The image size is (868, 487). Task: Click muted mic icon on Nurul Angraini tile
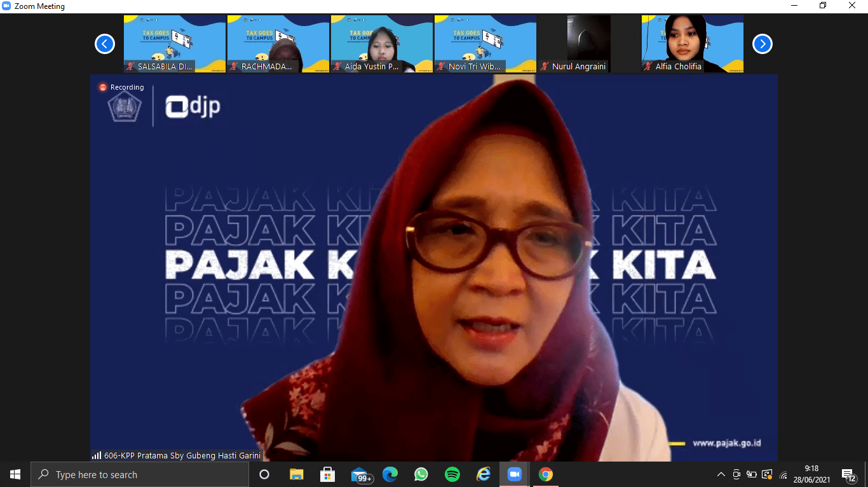point(545,66)
